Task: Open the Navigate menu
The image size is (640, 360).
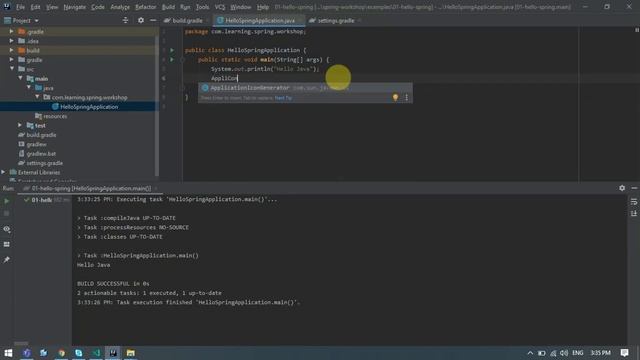Action: click(x=75, y=7)
